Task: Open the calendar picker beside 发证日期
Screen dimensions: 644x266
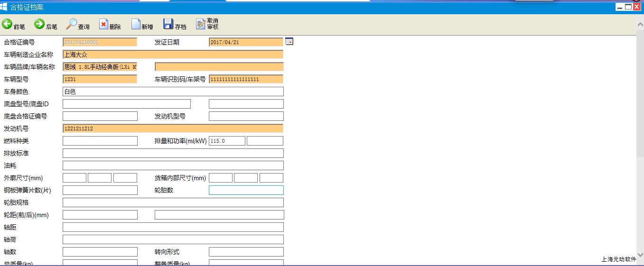Action: tap(289, 42)
